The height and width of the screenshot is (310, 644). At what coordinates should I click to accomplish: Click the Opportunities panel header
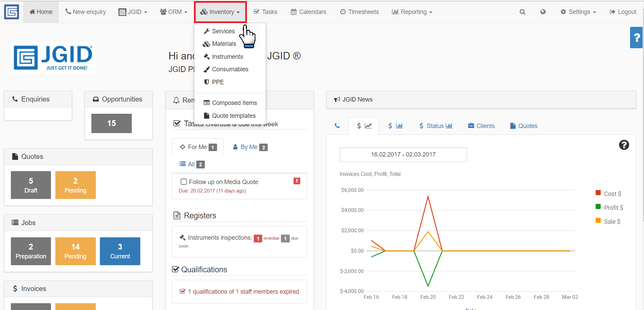click(x=119, y=99)
